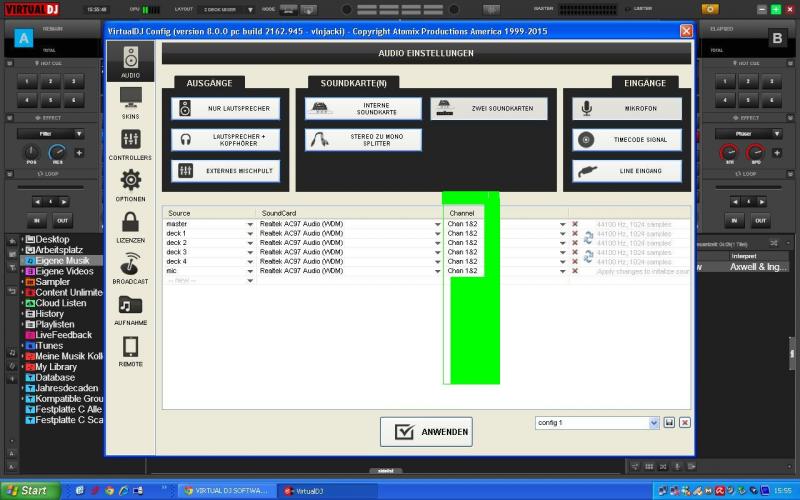Open the Skins settings section
The height and width of the screenshot is (500, 800).
(x=131, y=103)
